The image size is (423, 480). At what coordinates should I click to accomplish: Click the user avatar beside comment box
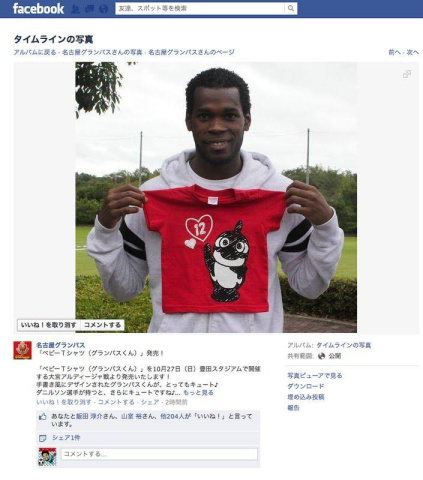tap(48, 457)
